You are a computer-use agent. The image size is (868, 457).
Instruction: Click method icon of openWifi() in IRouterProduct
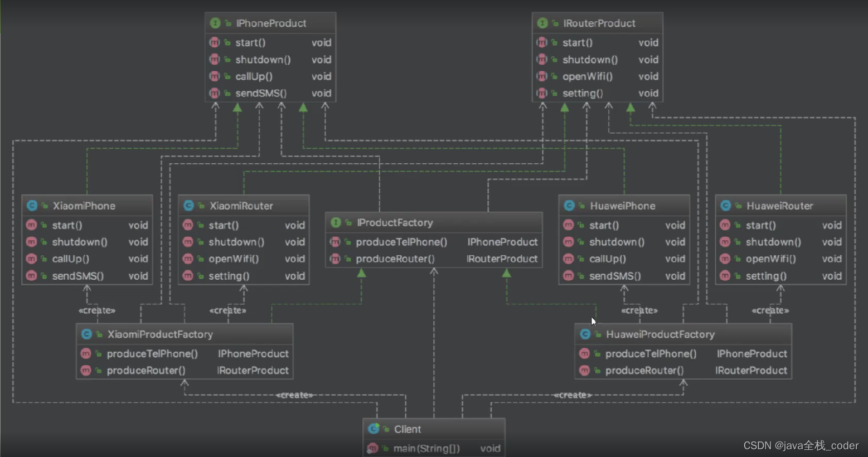(541, 76)
